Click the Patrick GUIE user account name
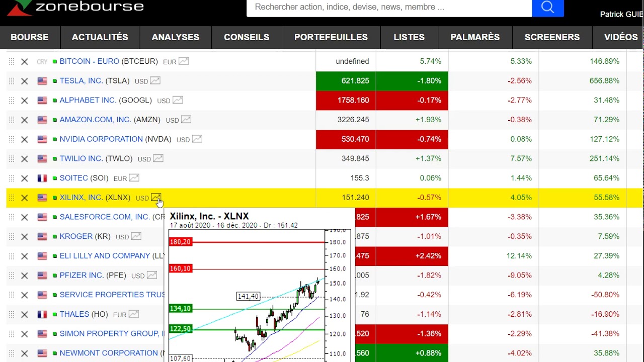 tap(622, 15)
